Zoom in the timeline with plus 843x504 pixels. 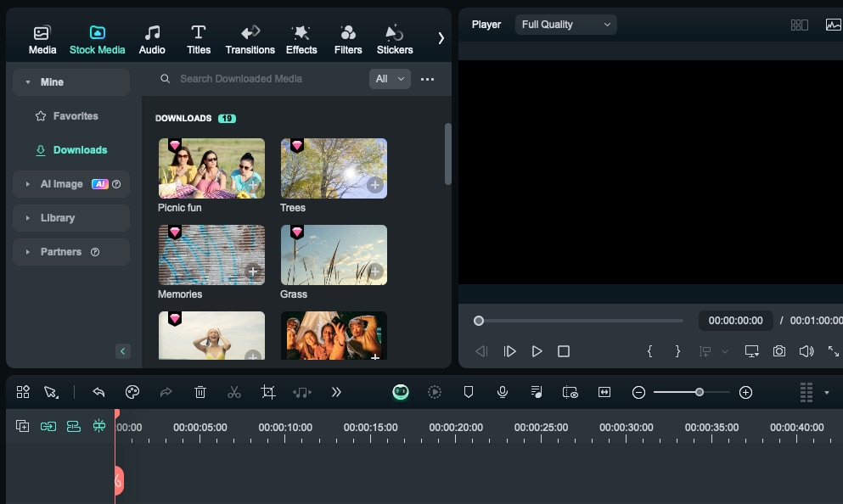pyautogui.click(x=745, y=393)
